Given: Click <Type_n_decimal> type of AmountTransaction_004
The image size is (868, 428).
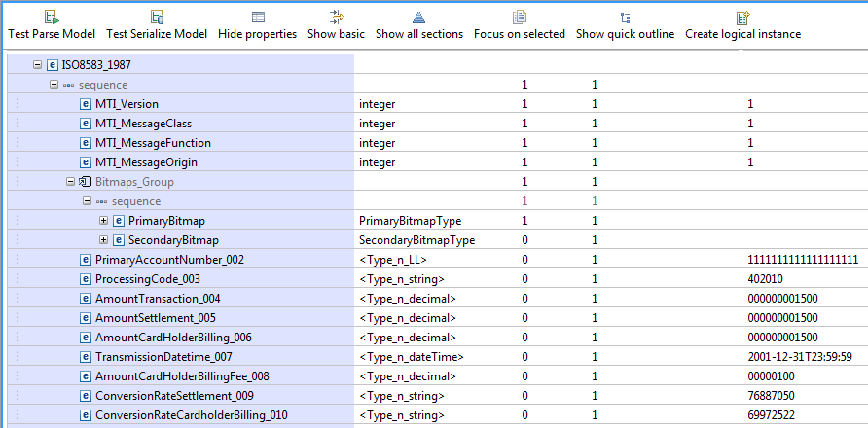Looking at the screenshot, I should [x=408, y=299].
